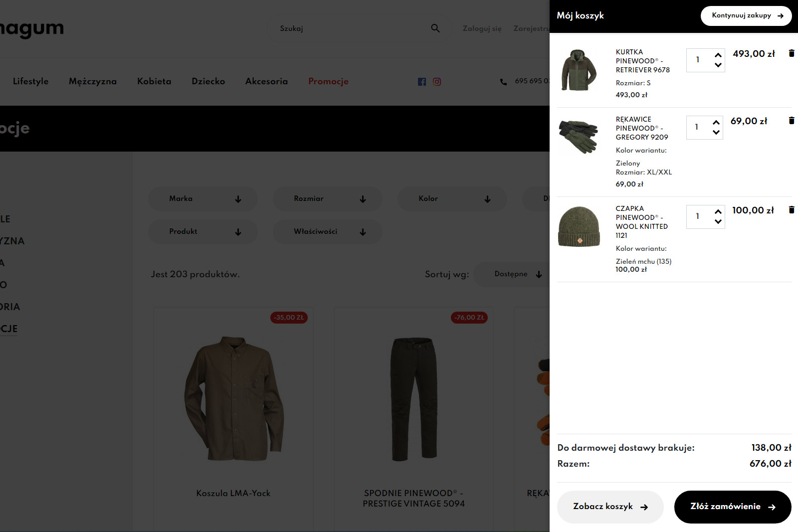Increase quantity of the Kurtka Pinewood jacket
798x532 pixels.
(x=718, y=55)
